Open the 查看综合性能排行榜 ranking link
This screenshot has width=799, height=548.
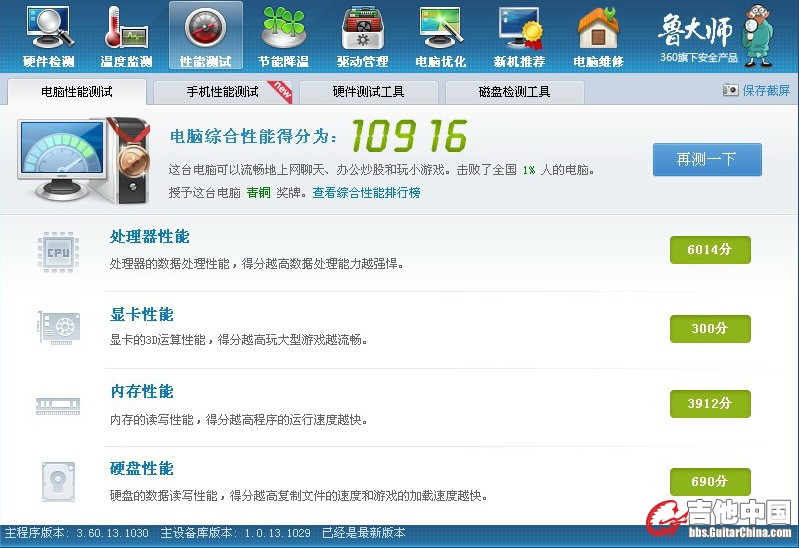[366, 193]
